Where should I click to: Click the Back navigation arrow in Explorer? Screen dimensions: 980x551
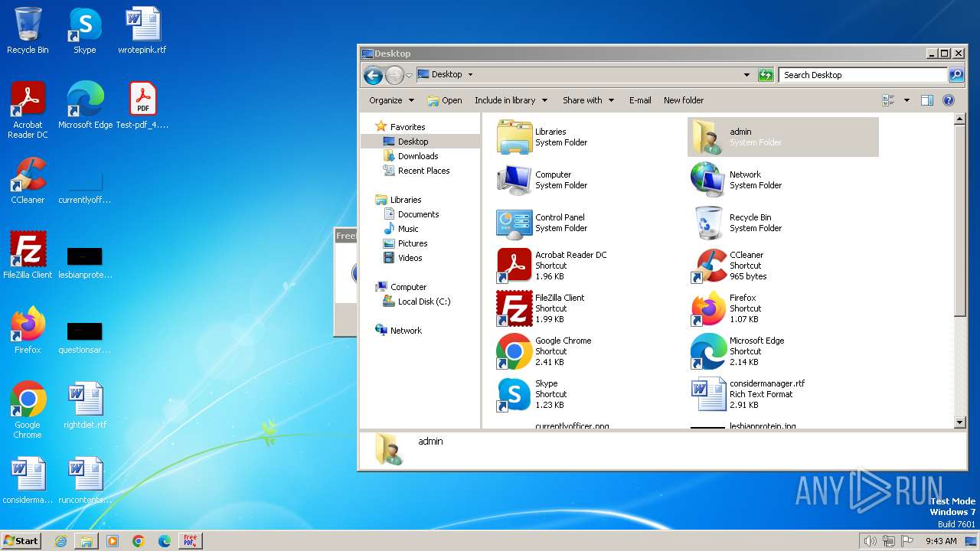[x=373, y=75]
